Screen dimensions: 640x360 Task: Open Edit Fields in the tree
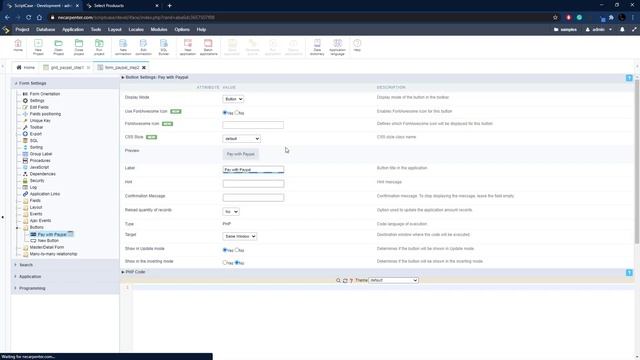39,107
